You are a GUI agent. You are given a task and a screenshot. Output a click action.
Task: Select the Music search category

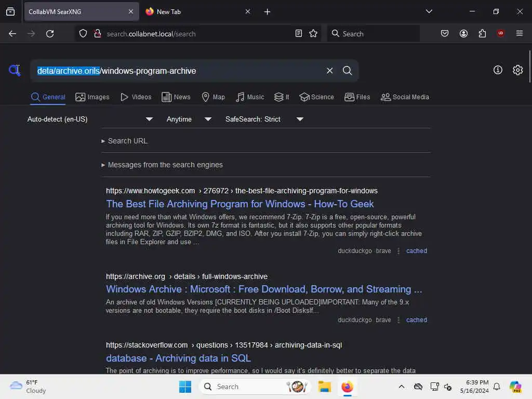(x=250, y=97)
